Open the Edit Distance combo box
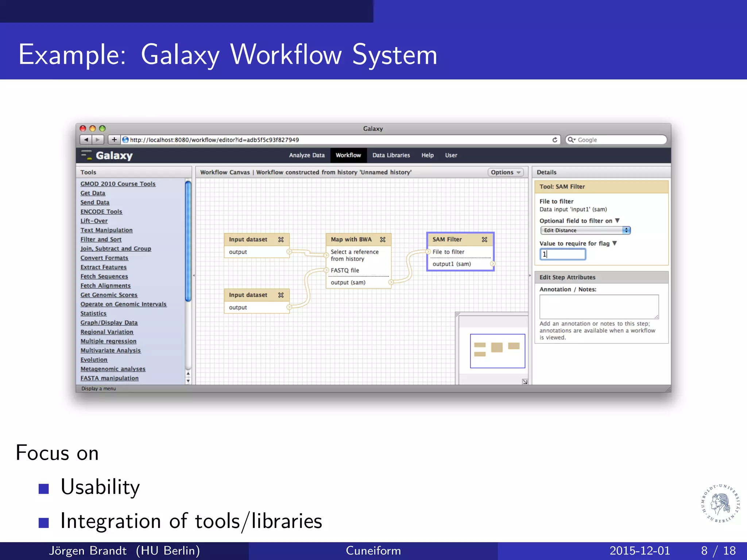Screen dimensions: 747x560 click(585, 230)
